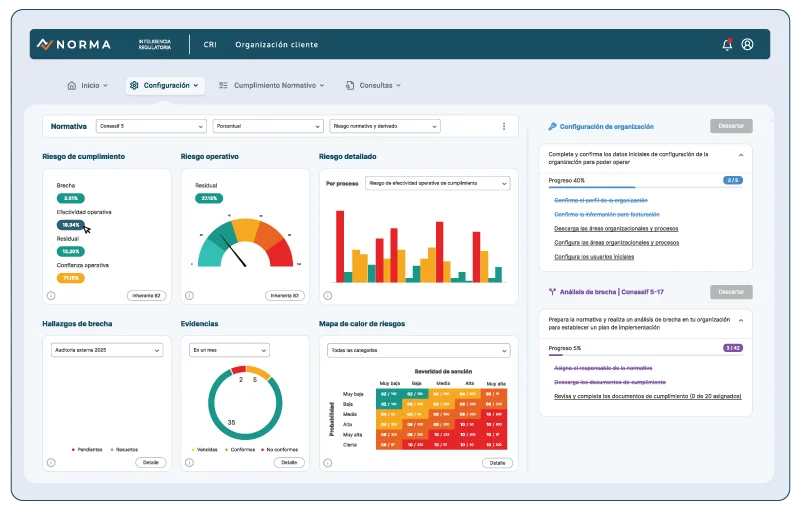Screen dimensions: 800x509
Task: Click the Cumplimiento Normativo list icon
Action: [223, 85]
